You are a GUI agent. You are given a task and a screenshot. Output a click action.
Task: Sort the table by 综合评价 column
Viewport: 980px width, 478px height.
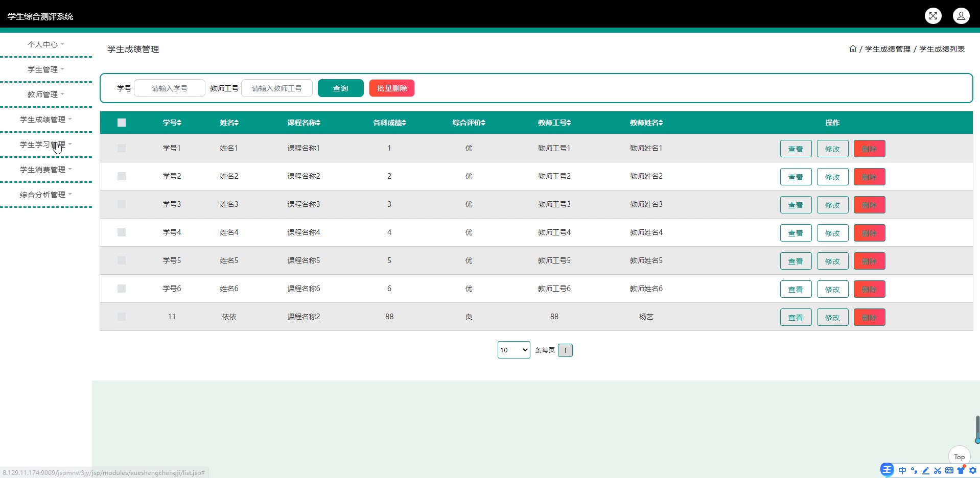tap(469, 123)
